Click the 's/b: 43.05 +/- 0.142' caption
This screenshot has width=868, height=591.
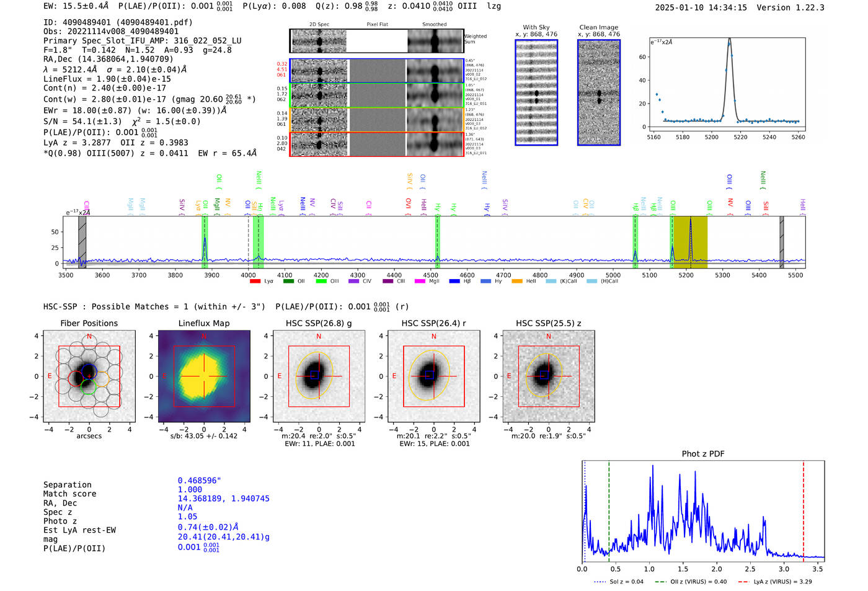pos(204,436)
